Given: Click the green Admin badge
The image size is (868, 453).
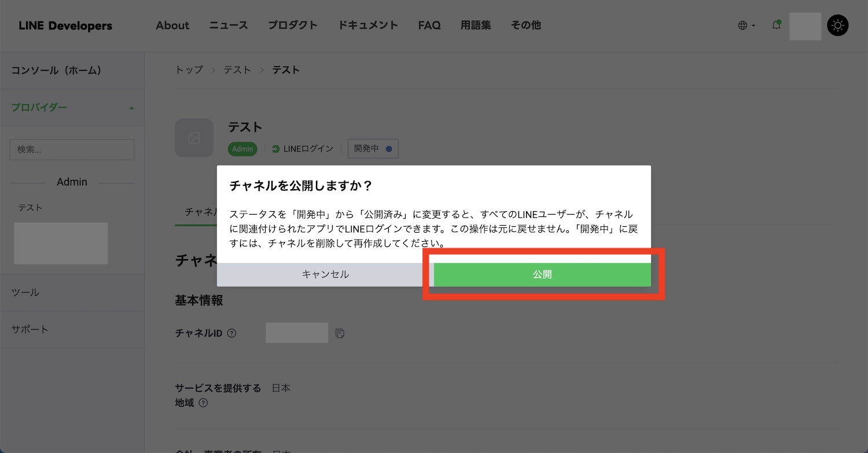Looking at the screenshot, I should [242, 149].
